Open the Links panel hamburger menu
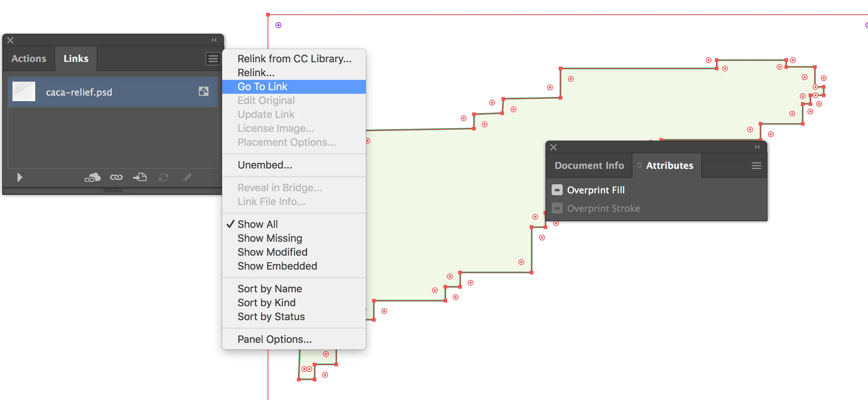 (213, 59)
